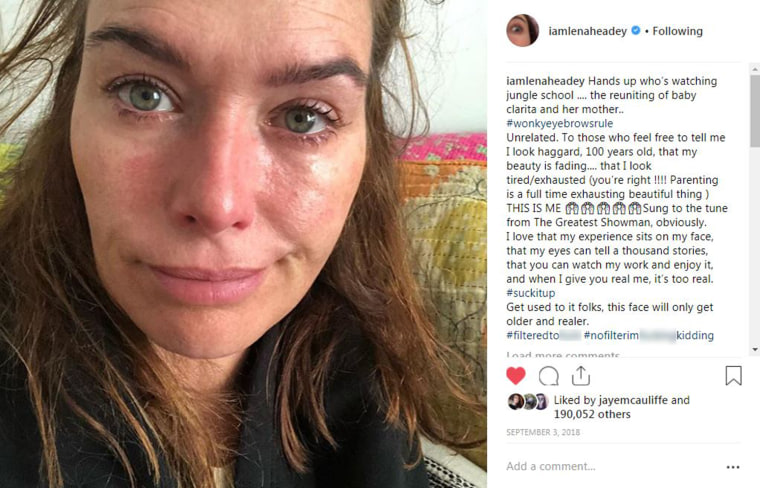This screenshot has height=488, width=760.
Task: View the 190,052 others likes list
Action: [x=592, y=414]
